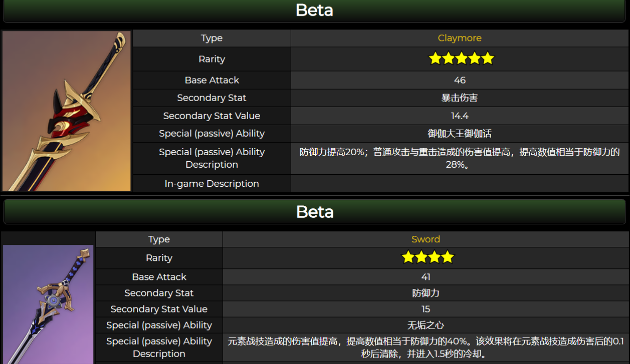Click the five-star rarity icons
Image resolution: width=630 pixels, height=364 pixels.
click(461, 59)
